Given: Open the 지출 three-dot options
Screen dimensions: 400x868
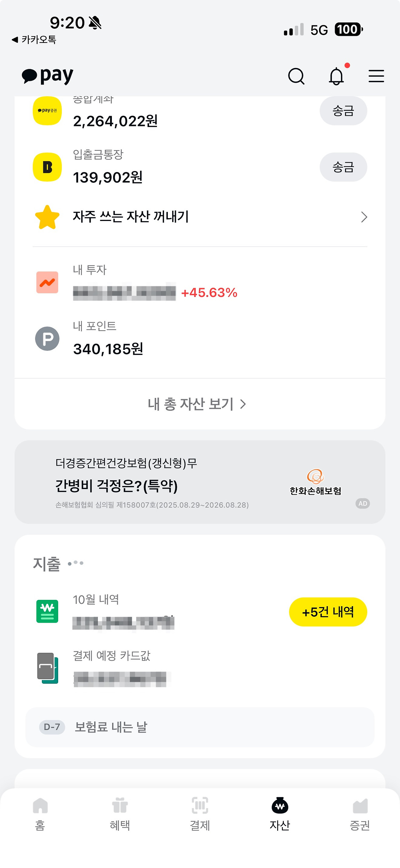Looking at the screenshot, I should (x=76, y=563).
